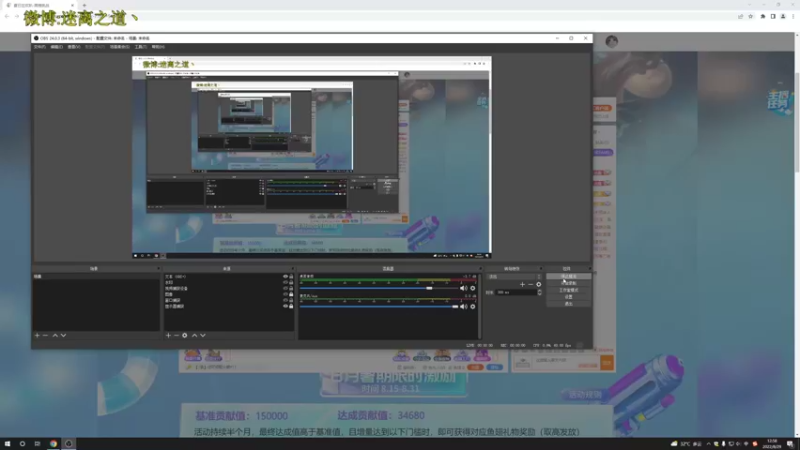The image size is (800, 450).
Task: Lock the 显示器捕获 source
Action: click(291, 306)
